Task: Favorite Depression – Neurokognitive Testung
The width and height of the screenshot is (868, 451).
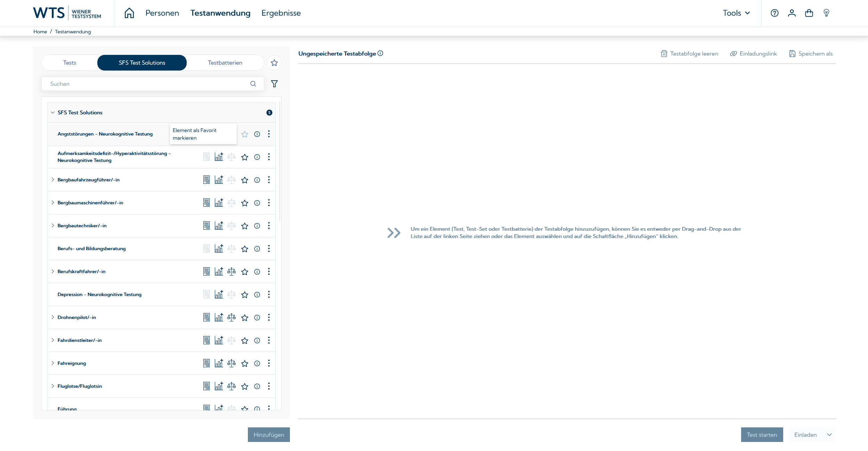Action: [245, 295]
